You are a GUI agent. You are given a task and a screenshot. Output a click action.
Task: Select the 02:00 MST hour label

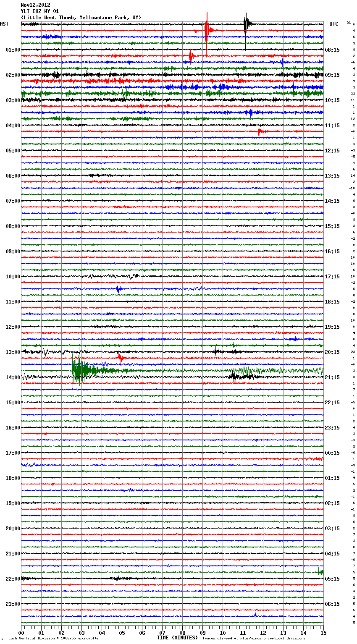[x=13, y=75]
